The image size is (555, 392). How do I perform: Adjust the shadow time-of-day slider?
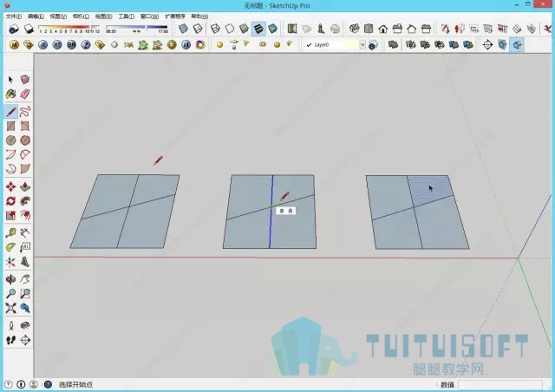(137, 27)
